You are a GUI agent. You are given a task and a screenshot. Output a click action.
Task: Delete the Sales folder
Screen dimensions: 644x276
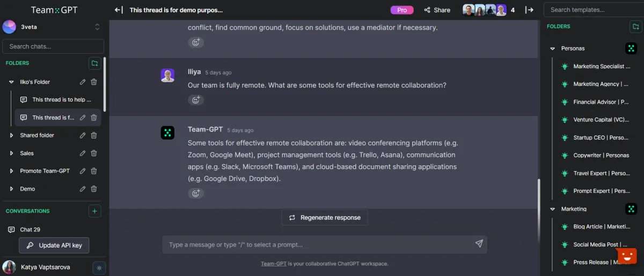(94, 153)
